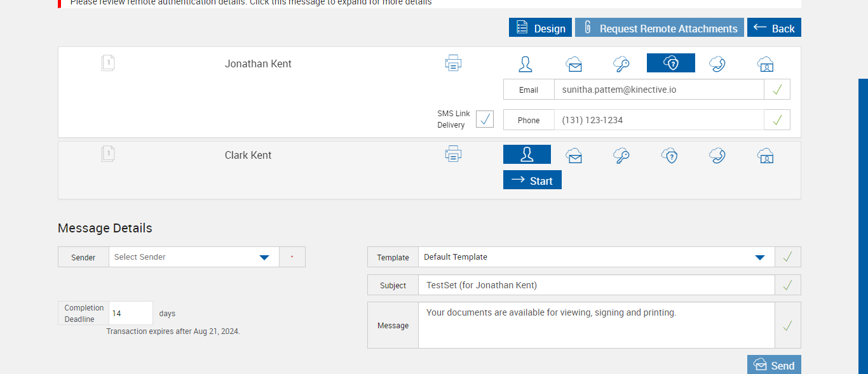Expand the Template dropdown
This screenshot has width=868, height=374.
[759, 257]
